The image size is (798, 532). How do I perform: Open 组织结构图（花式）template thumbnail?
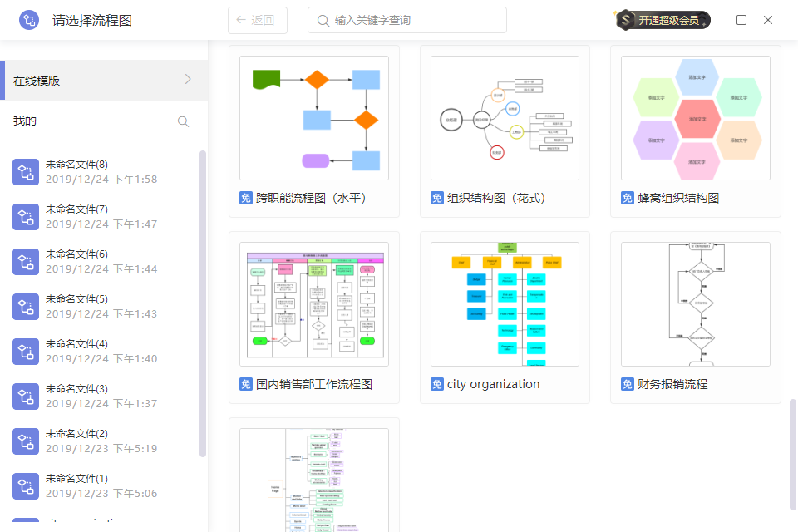click(505, 118)
